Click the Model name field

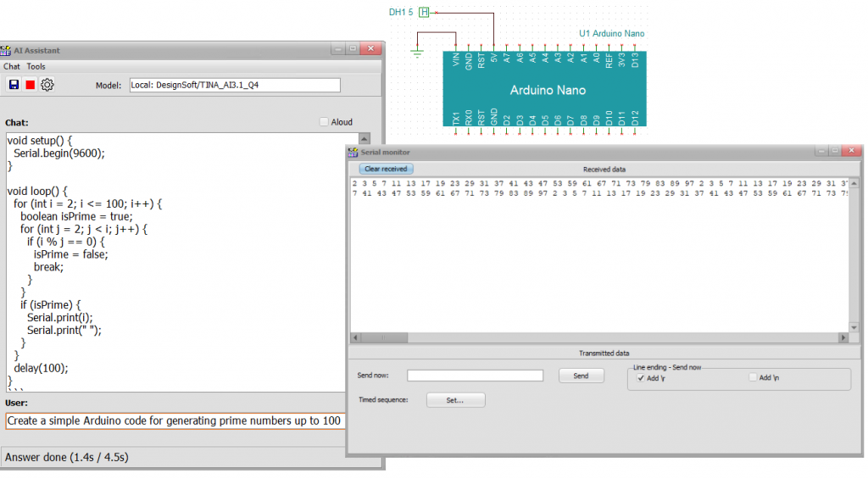click(235, 85)
